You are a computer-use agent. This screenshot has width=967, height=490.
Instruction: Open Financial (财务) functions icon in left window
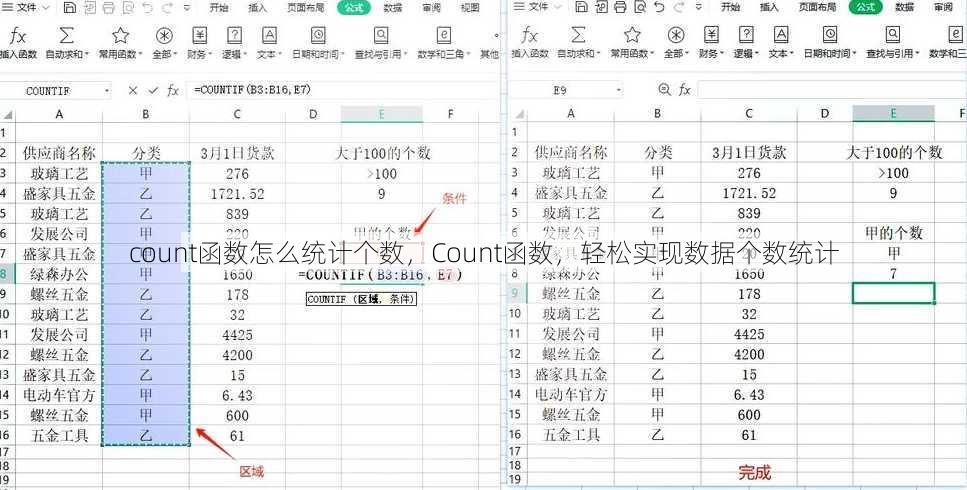pyautogui.click(x=199, y=35)
